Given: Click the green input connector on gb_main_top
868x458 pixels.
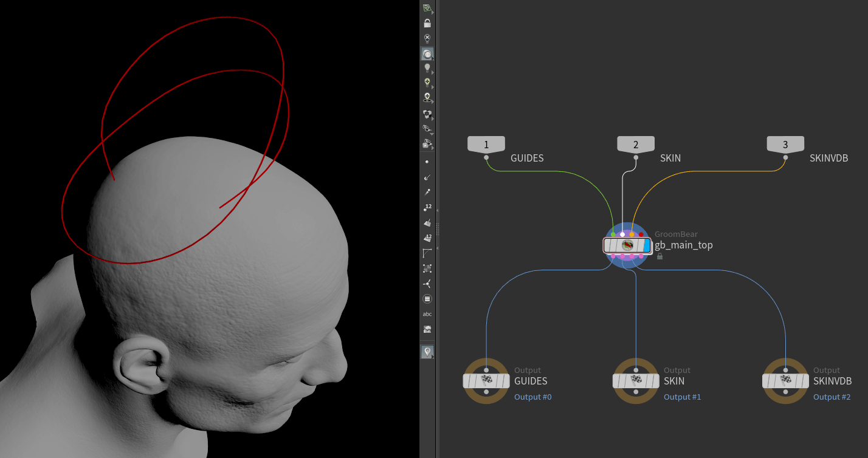Looking at the screenshot, I should 613,234.
